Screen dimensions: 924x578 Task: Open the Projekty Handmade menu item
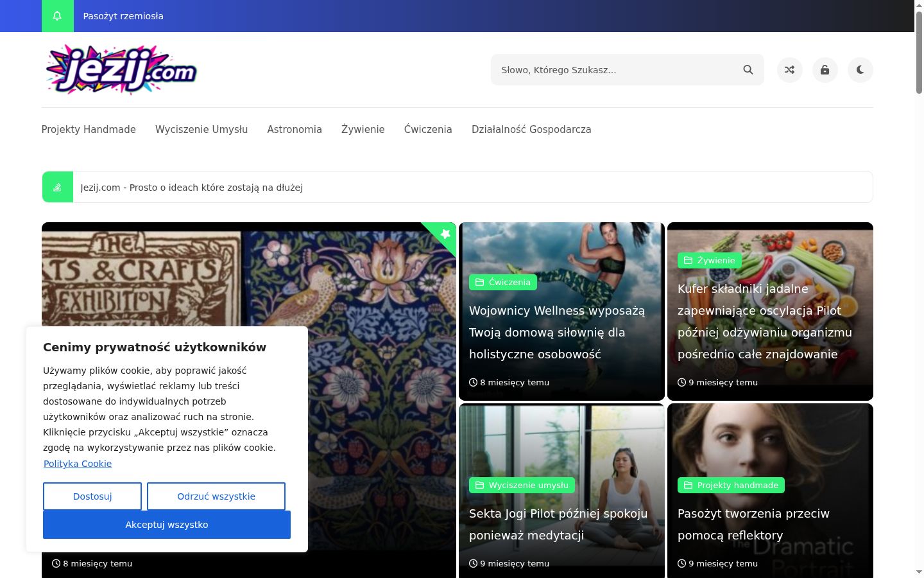click(x=89, y=129)
